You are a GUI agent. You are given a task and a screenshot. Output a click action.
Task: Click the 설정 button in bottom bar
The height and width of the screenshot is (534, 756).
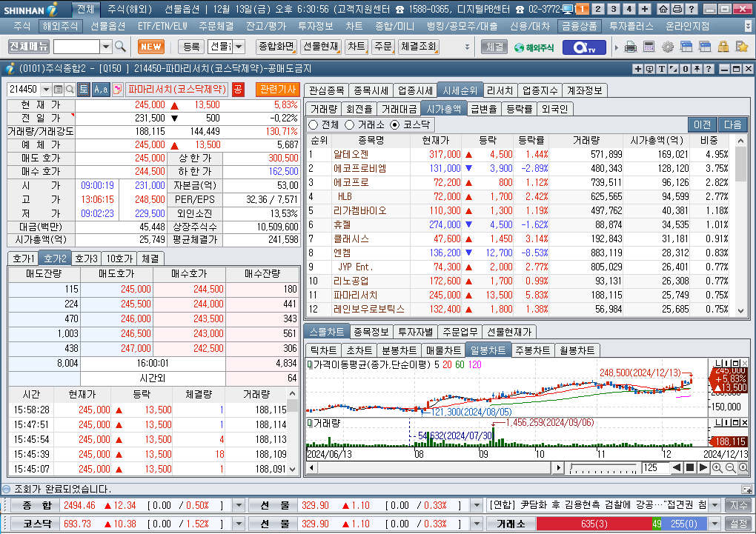[x=739, y=524]
